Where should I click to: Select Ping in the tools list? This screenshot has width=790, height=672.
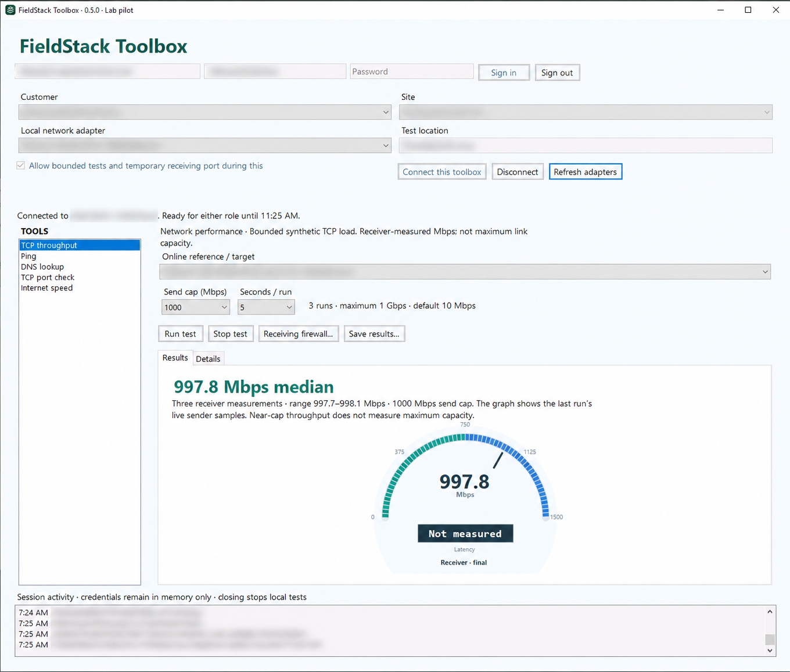pos(80,256)
